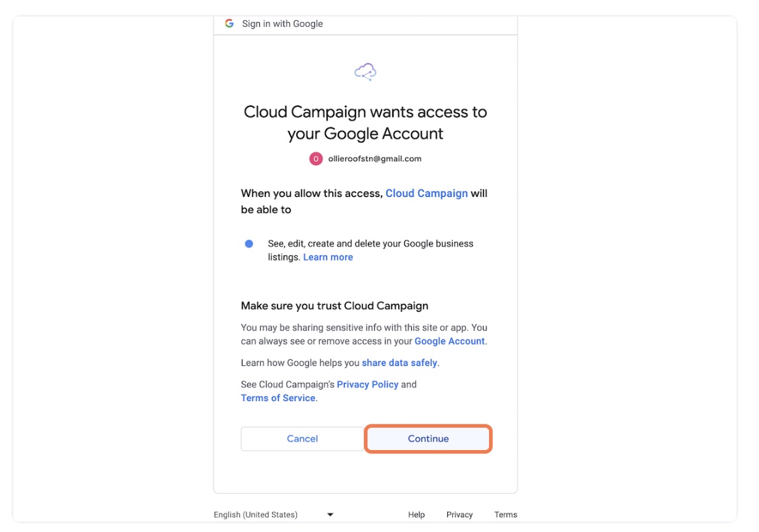Click the Make sure you trust heading
The width and height of the screenshot is (759, 532).
pyautogui.click(x=334, y=306)
